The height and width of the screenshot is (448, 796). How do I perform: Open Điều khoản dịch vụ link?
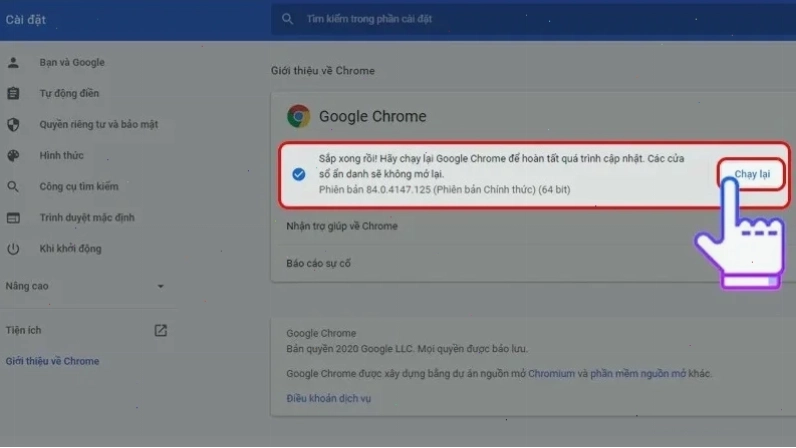(x=328, y=398)
